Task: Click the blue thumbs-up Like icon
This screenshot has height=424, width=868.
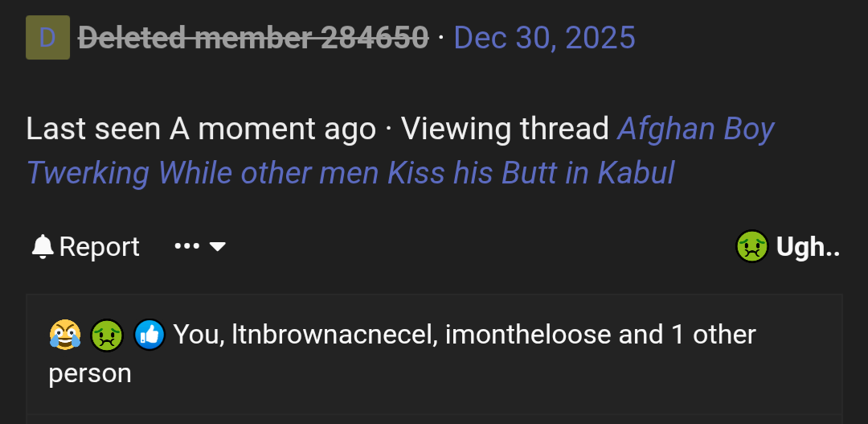Action: [x=149, y=334]
